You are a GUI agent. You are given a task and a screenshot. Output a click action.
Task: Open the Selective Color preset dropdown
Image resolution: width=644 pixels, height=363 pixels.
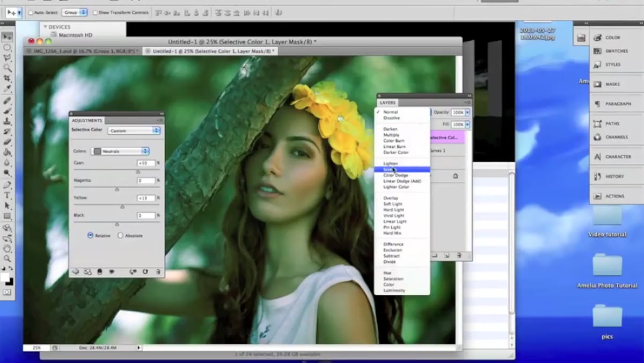134,130
